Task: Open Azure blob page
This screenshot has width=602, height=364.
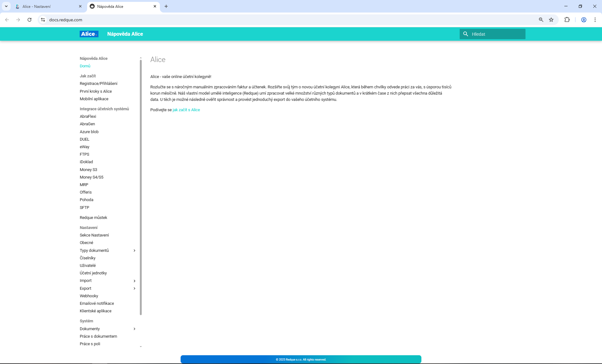Action: pyautogui.click(x=89, y=132)
